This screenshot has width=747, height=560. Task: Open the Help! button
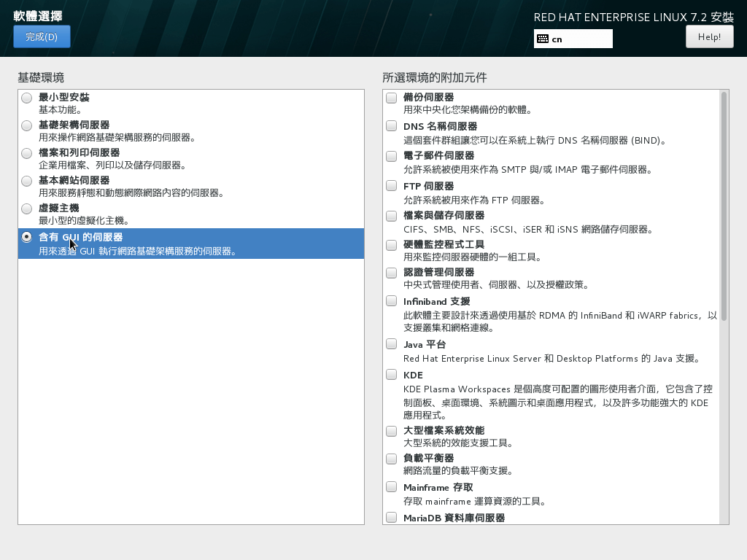click(709, 36)
